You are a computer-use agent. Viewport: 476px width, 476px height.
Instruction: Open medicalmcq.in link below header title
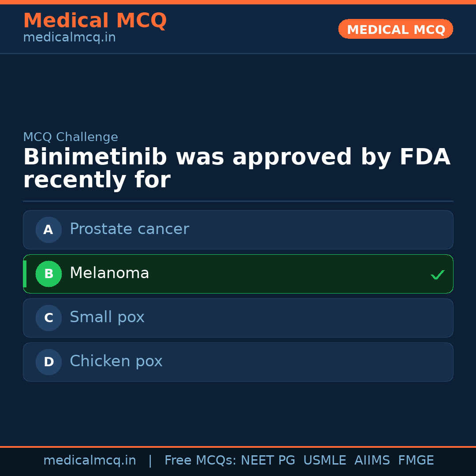(x=69, y=38)
